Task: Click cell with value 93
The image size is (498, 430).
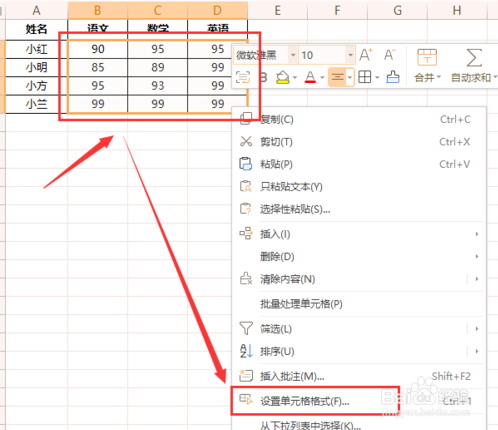Action: (158, 86)
